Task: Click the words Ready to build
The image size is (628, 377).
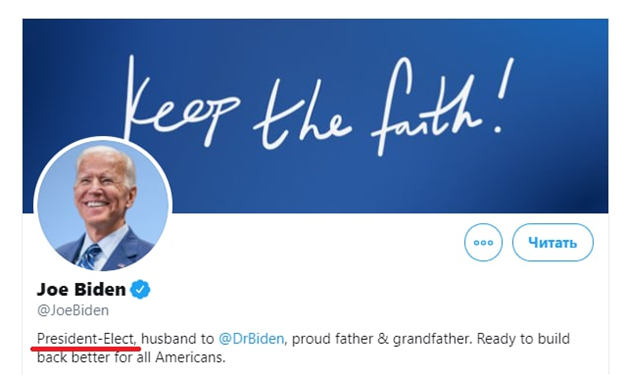Action: (x=523, y=339)
